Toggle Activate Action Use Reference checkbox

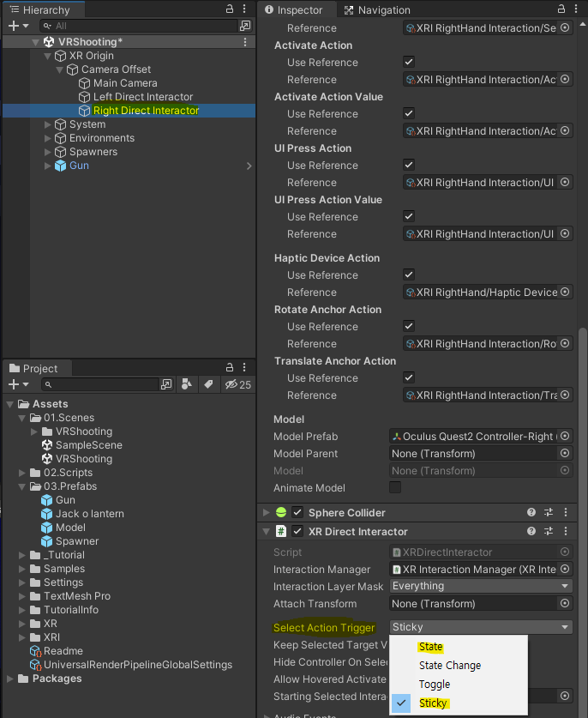[x=409, y=62]
